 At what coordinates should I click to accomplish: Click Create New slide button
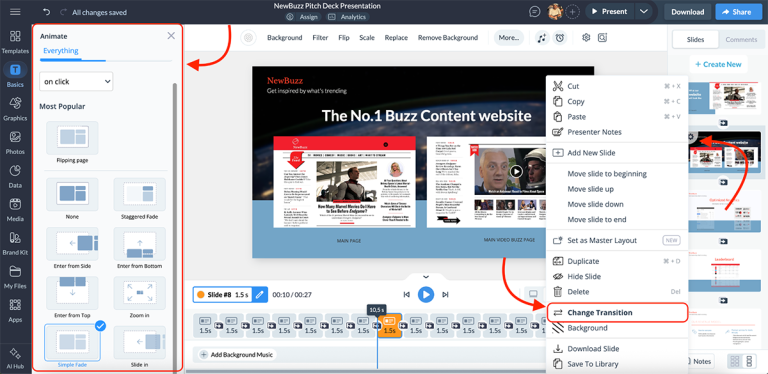[x=718, y=64]
